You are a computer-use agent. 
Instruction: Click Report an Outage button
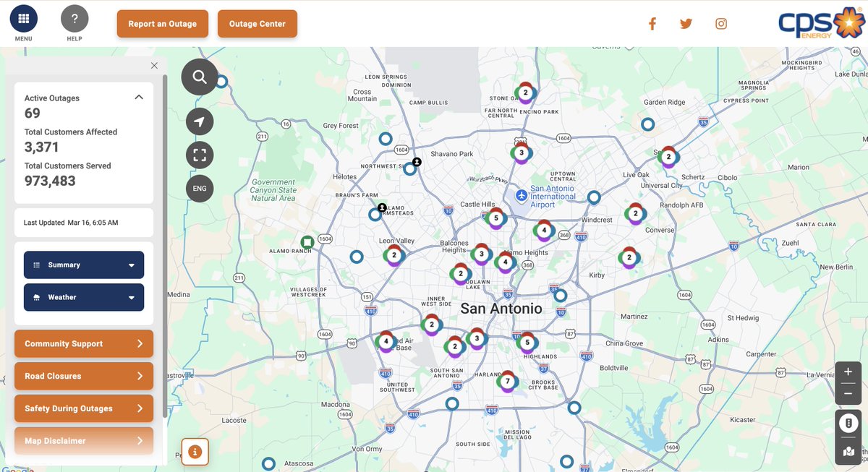163,24
